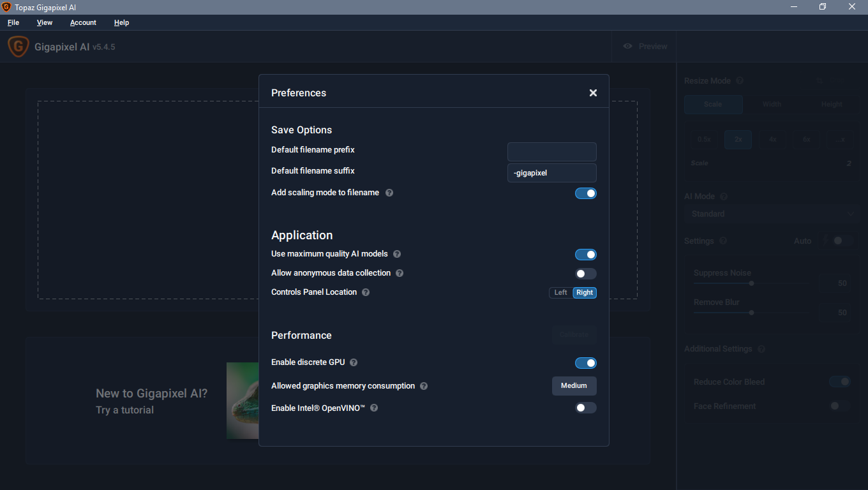Image resolution: width=868 pixels, height=490 pixels.
Task: Toggle Enable discrete GPU switch
Action: click(x=585, y=363)
